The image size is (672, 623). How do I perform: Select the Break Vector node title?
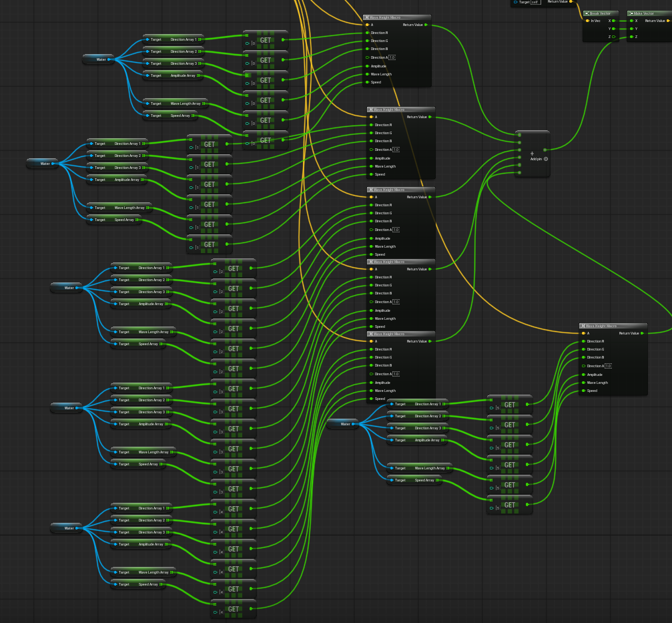coord(601,13)
